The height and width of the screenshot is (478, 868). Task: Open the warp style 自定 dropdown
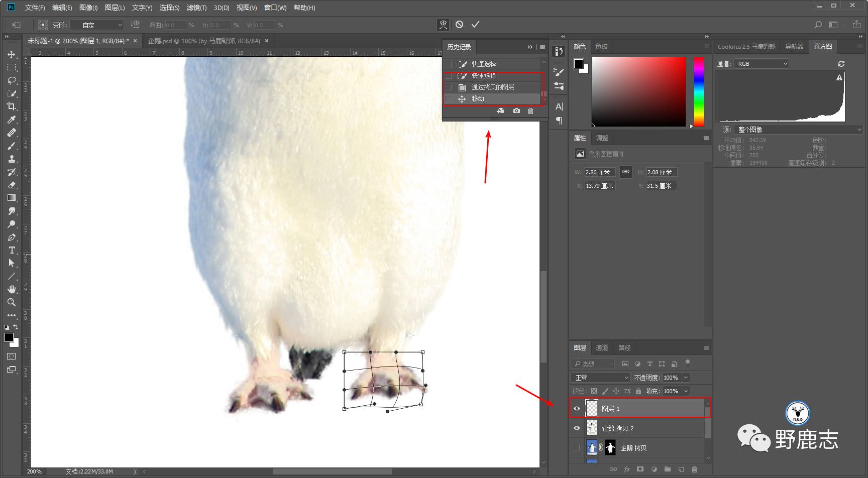tap(97, 25)
